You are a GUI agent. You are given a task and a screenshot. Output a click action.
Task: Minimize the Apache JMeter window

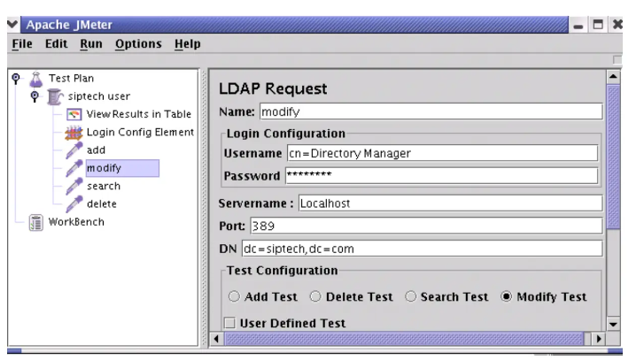(x=578, y=25)
